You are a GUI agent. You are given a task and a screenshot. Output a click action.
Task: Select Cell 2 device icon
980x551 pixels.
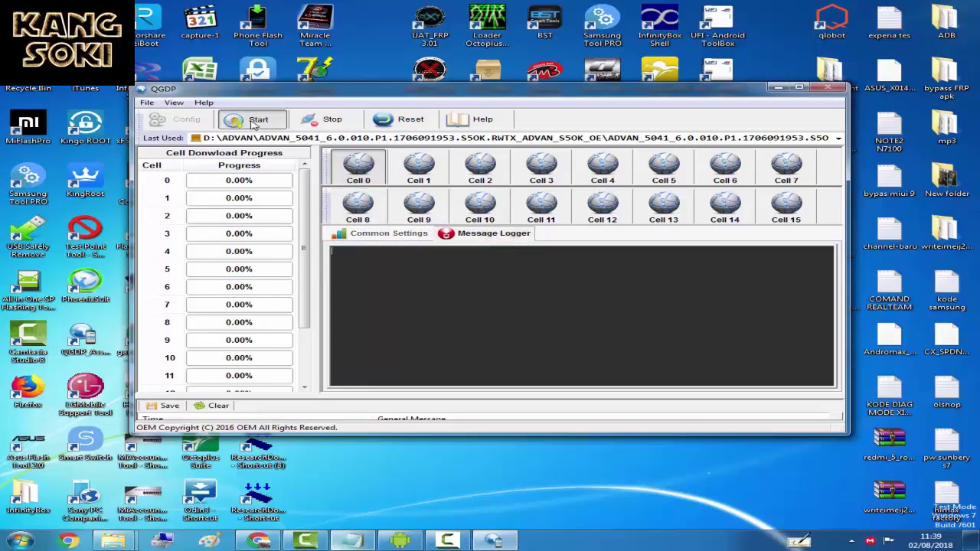[x=480, y=168]
